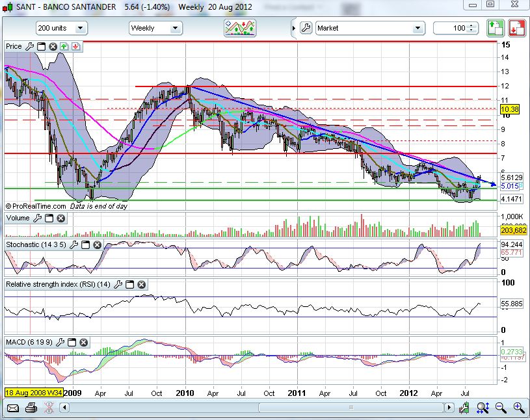Click left arrow of the chart scrollbar
This screenshot has height=420, width=530.
64,408
